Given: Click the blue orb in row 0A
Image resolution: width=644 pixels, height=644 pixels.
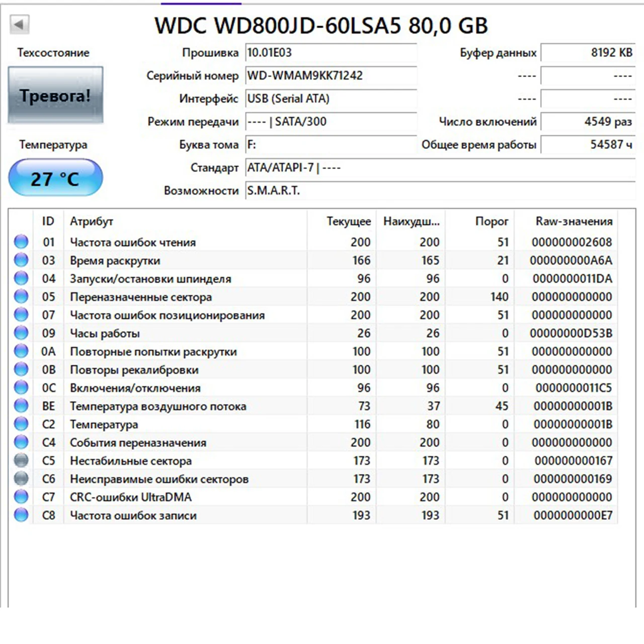Looking at the screenshot, I should click(21, 351).
